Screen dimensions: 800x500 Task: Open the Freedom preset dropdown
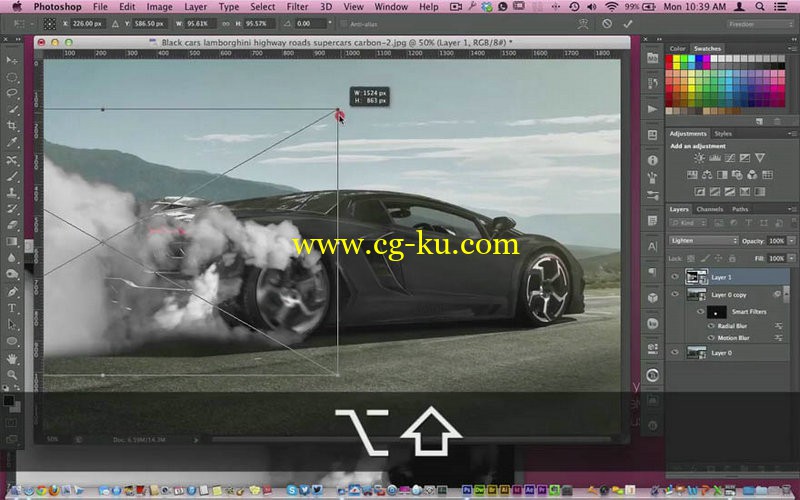[760, 24]
